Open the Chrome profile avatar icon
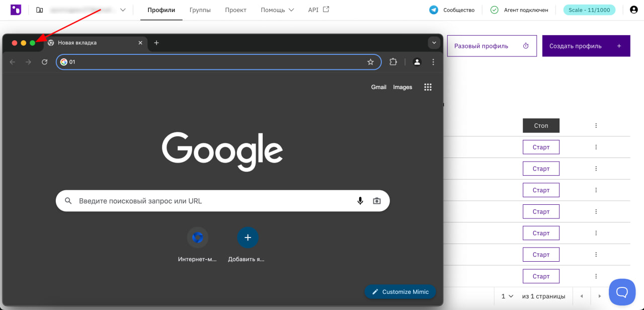 417,62
